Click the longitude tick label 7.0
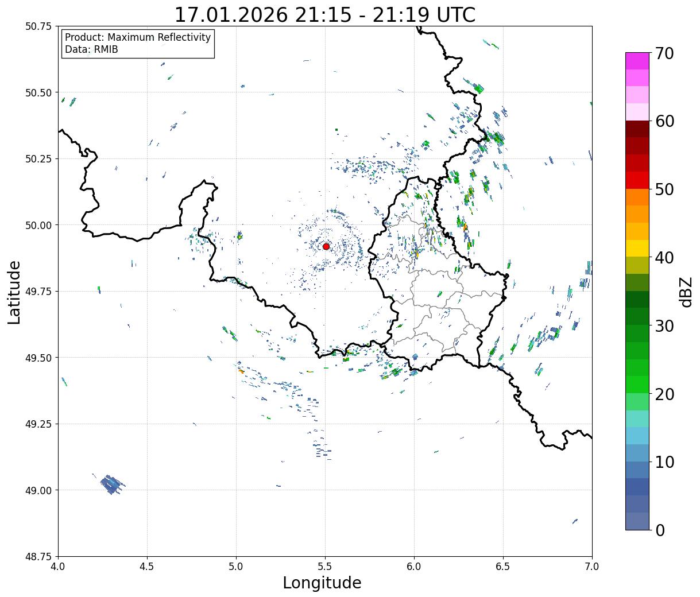This screenshot has height=597, width=700. 592,567
